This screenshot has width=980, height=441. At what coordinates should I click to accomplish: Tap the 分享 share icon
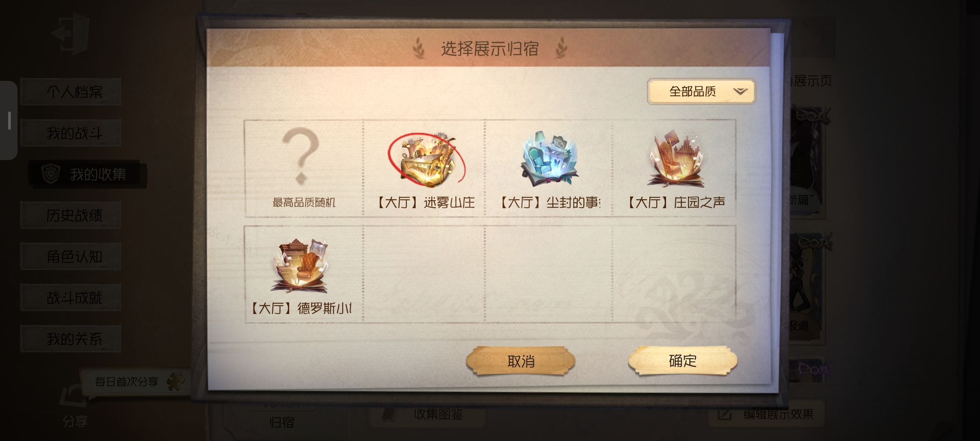tap(74, 405)
